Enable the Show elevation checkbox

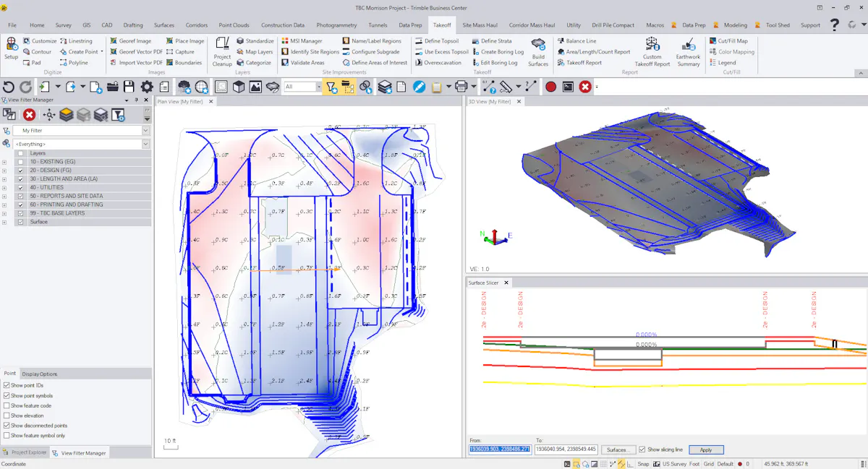point(7,416)
